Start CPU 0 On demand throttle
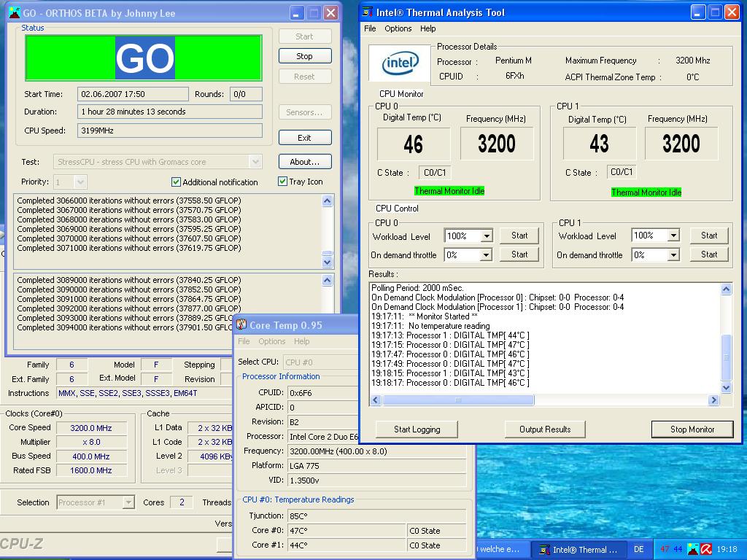 519,254
